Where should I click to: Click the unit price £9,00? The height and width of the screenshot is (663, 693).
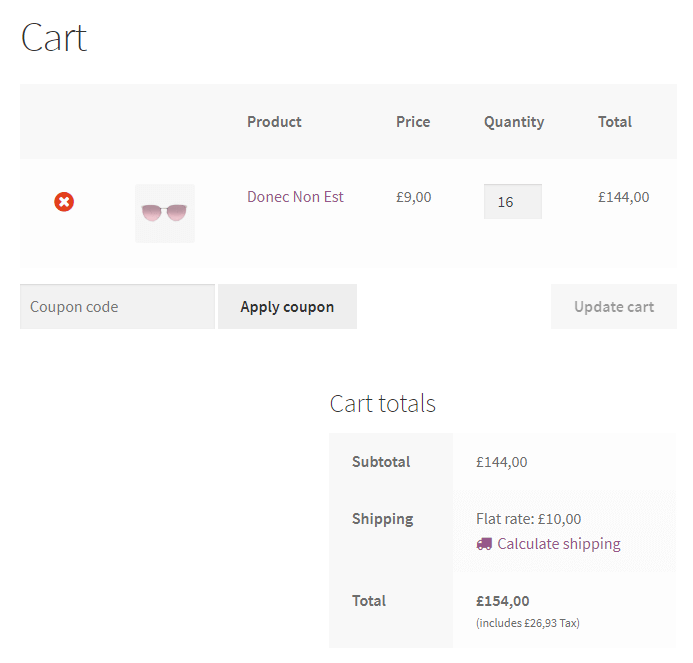[413, 197]
